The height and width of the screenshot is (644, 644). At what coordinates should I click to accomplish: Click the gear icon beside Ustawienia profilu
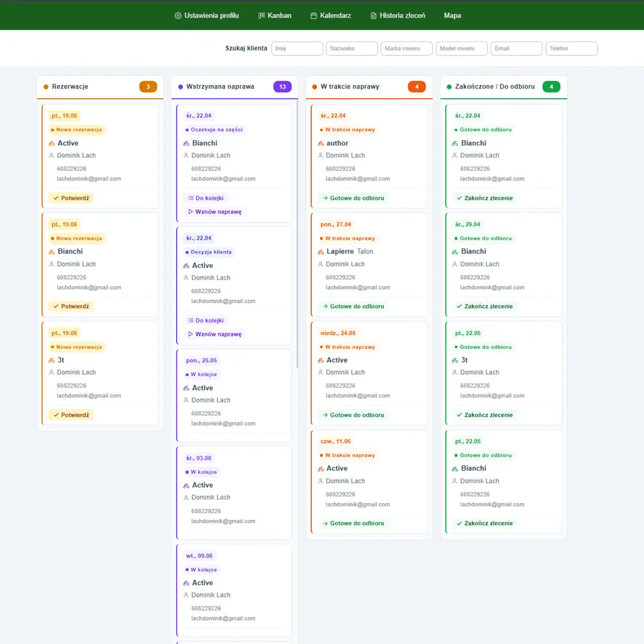pyautogui.click(x=178, y=16)
